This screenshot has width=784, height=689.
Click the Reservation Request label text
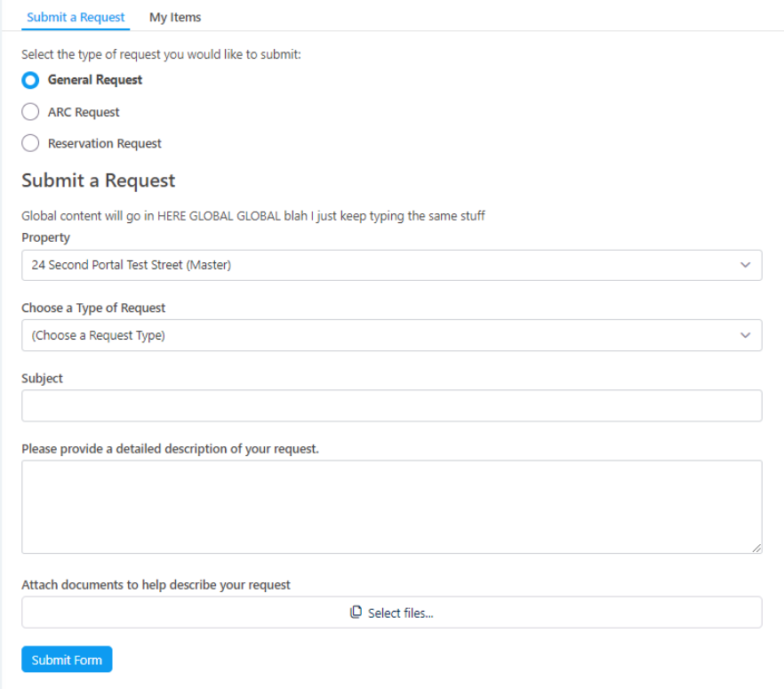pyautogui.click(x=105, y=143)
